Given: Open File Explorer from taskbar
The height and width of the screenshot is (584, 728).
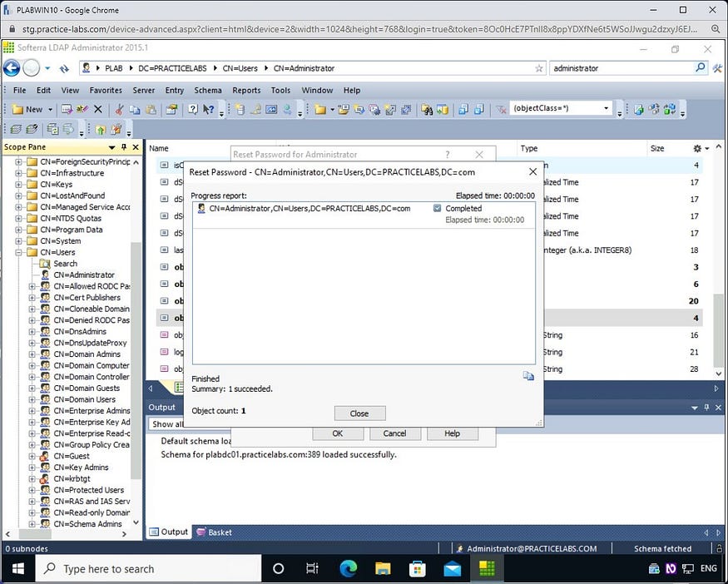Looking at the screenshot, I should tap(383, 569).
